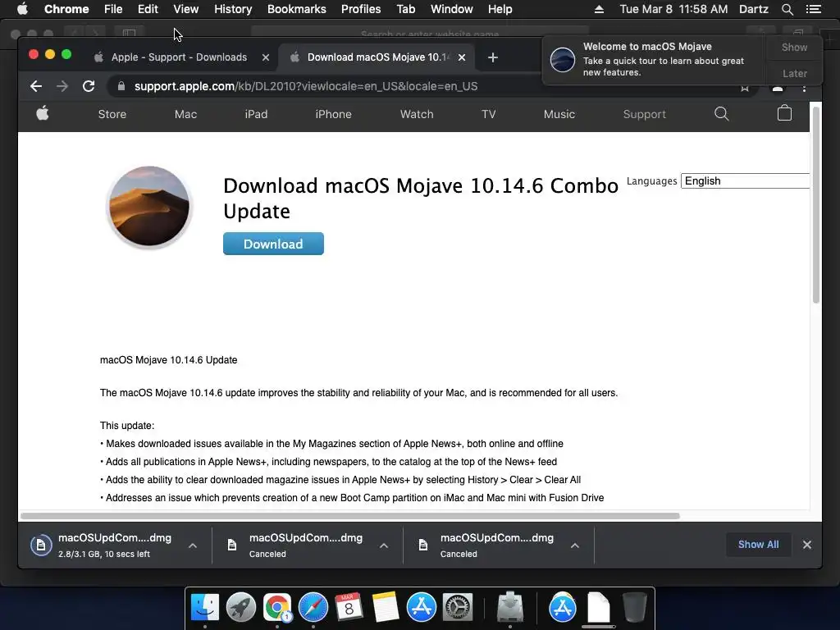Viewport: 840px width, 630px height.
Task: Open the apple.com search magnifier icon
Action: (722, 113)
